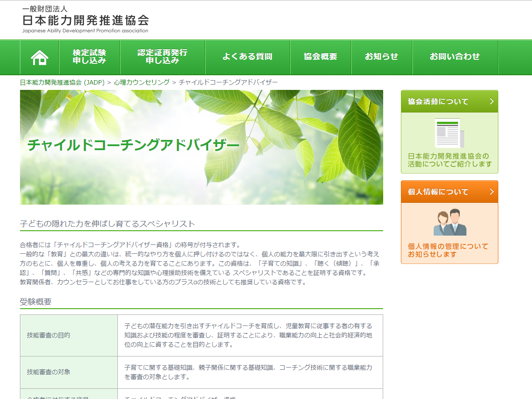Go to 協会概要 in the navigation bar
532x399 pixels.
click(320, 57)
